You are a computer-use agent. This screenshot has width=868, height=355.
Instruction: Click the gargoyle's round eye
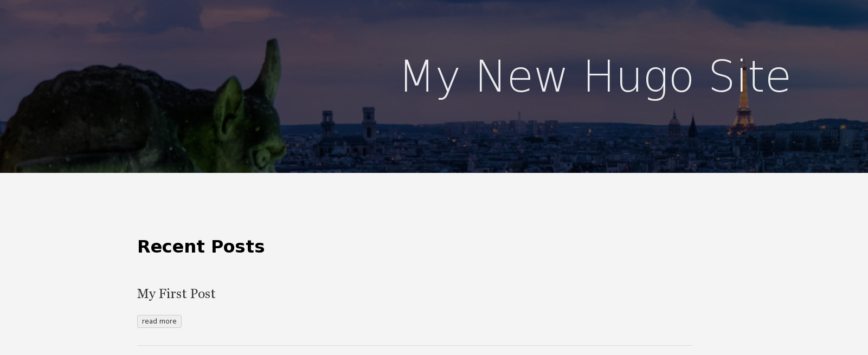[x=262, y=158]
